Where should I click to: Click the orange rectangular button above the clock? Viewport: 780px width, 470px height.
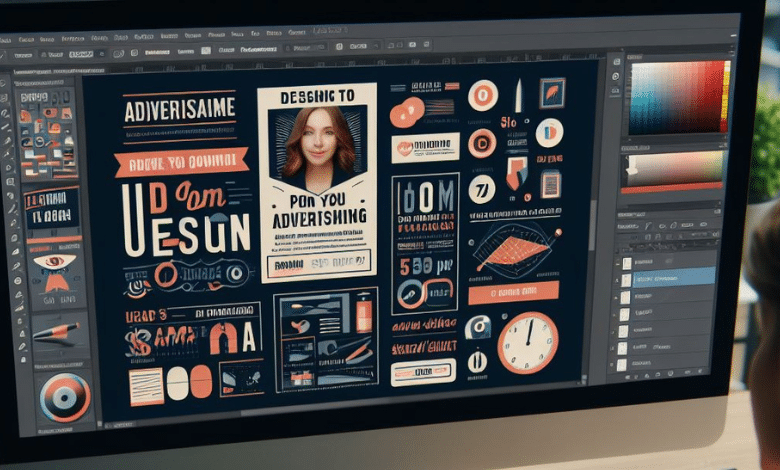coord(513,292)
